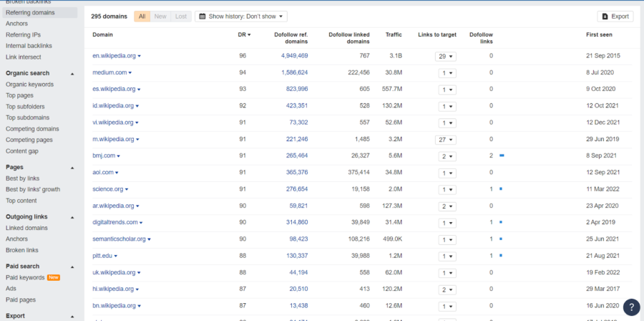Open Referring IPs in sidebar
The width and height of the screenshot is (644, 321).
23,35
